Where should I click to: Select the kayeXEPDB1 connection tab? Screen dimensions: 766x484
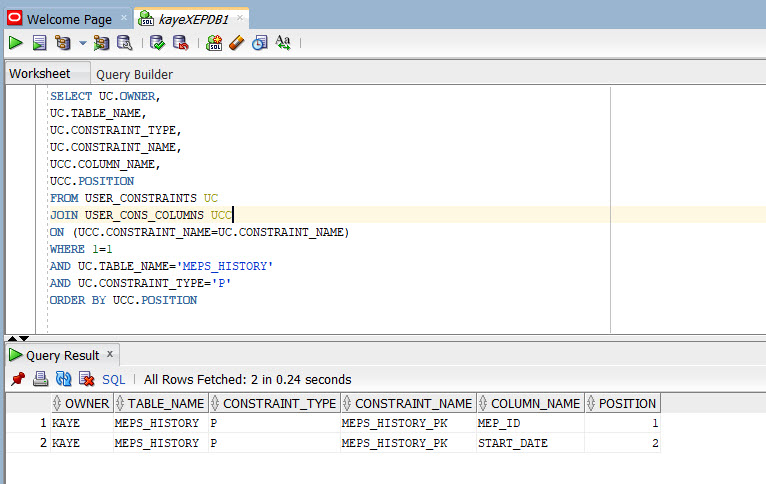tap(193, 19)
